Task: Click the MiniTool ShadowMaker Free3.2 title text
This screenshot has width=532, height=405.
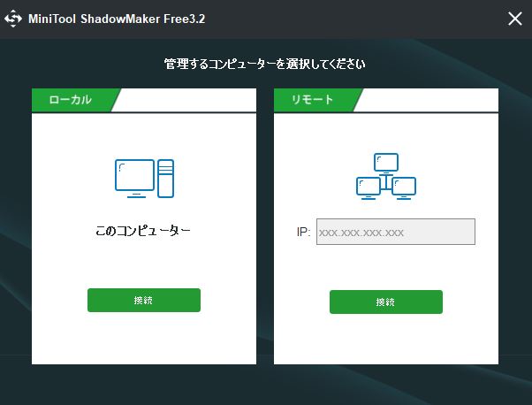Action: click(x=117, y=19)
